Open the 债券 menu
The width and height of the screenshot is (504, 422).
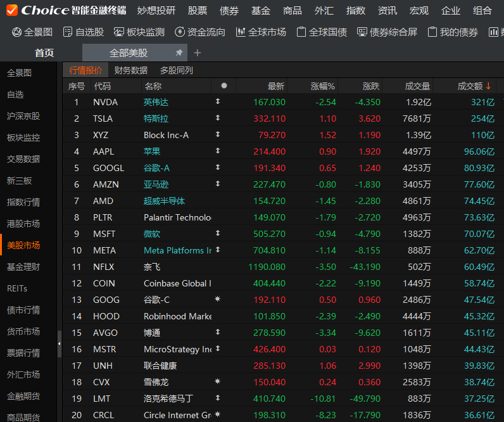229,11
